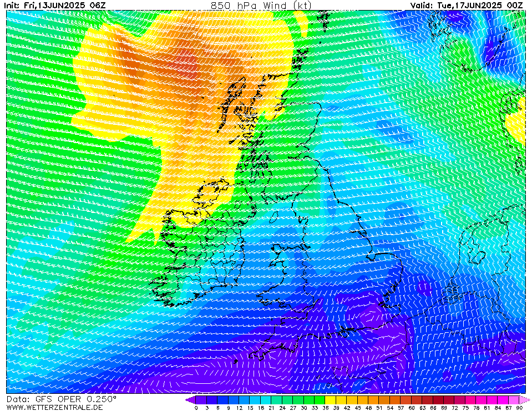Image resolution: width=532 pixels, height=411 pixels.
Task: Select the bright green swatch between 33 and 36
Action: pyautogui.click(x=320, y=400)
